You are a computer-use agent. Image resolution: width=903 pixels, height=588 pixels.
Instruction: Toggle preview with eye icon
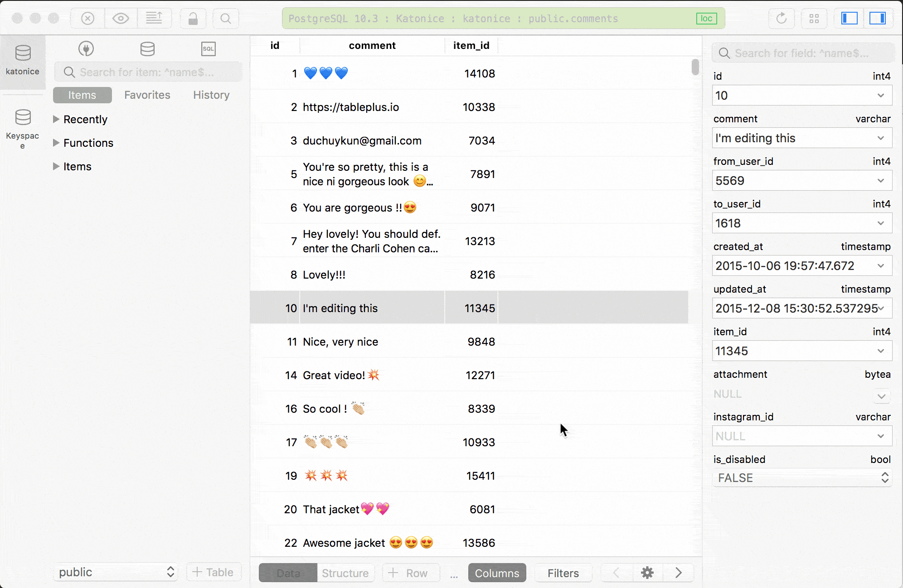point(121,19)
